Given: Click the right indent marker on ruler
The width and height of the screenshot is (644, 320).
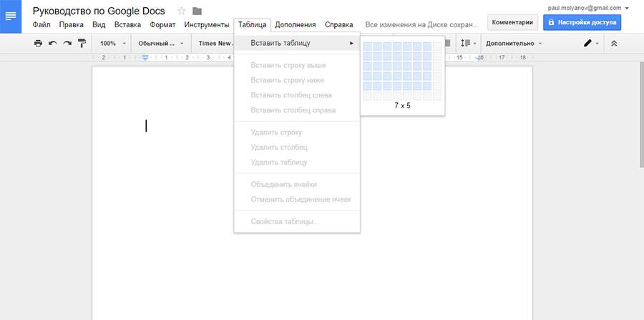Looking at the screenshot, I should [479, 58].
